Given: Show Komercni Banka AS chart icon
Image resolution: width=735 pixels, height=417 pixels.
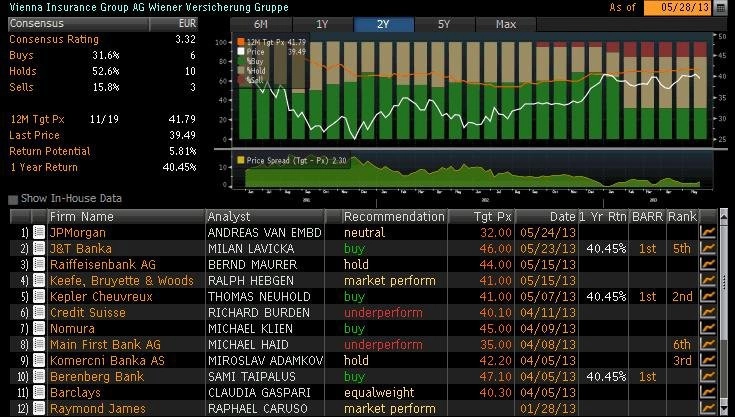Looking at the screenshot, I should tap(708, 360).
